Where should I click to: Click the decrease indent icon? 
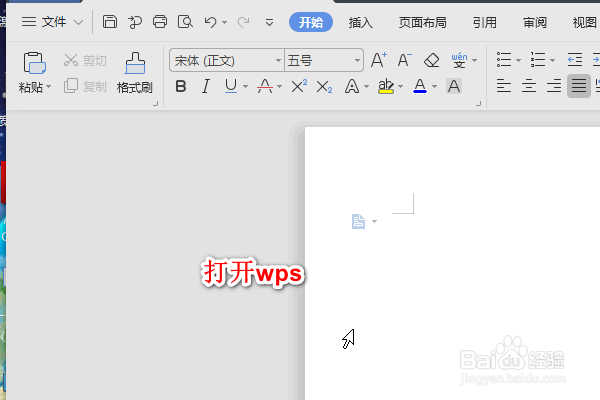pyautogui.click(x=575, y=60)
